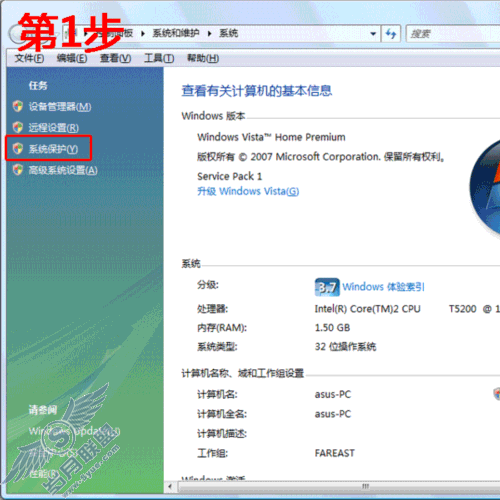The height and width of the screenshot is (500, 500).
Task: Click shield icon beside 设备管理器
Action: click(18, 106)
